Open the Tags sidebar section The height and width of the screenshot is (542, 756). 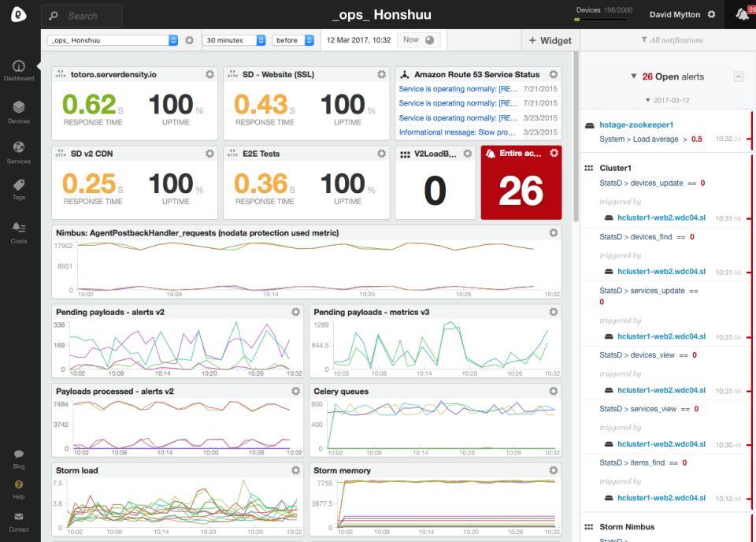point(19,188)
